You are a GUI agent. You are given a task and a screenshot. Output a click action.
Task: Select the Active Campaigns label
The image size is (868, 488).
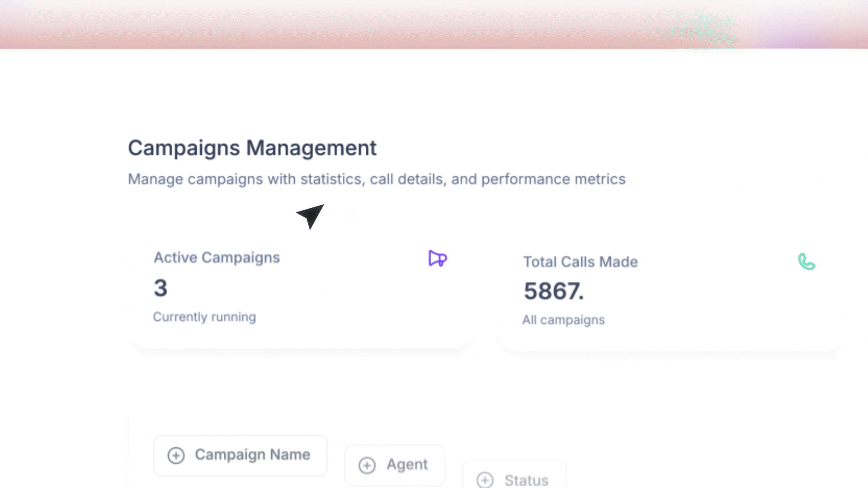point(217,258)
